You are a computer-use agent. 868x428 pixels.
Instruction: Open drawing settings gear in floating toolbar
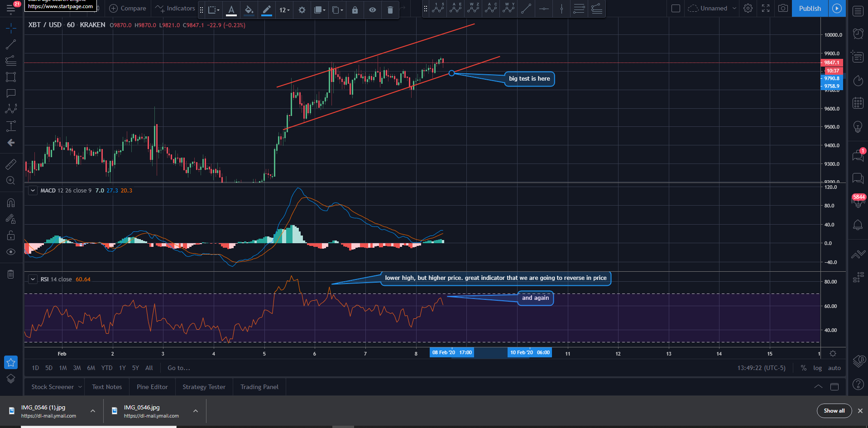(x=302, y=10)
